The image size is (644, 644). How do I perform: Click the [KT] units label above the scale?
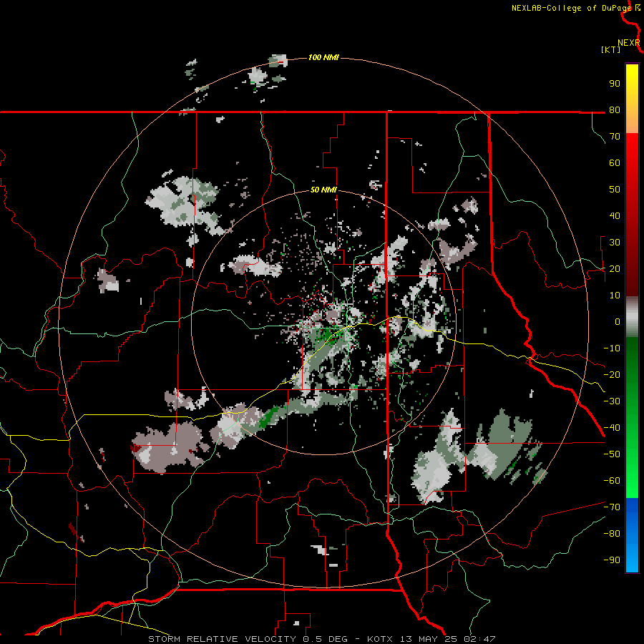click(611, 49)
